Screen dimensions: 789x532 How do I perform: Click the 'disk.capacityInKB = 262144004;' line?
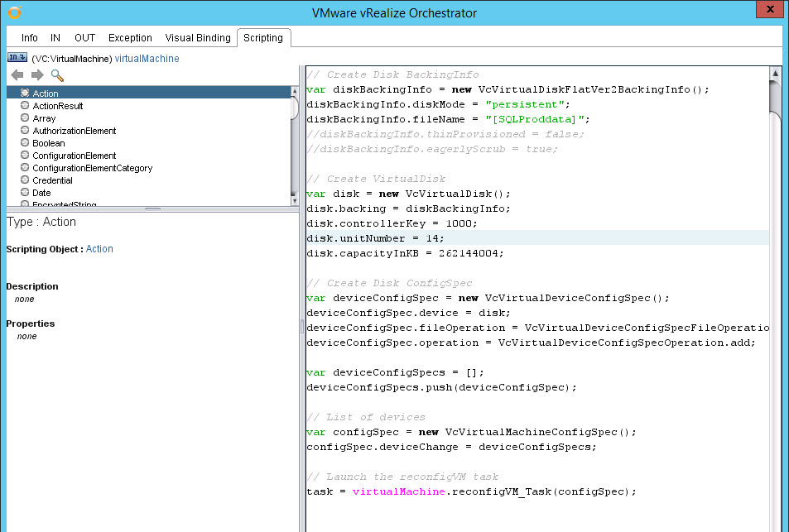tap(405, 253)
